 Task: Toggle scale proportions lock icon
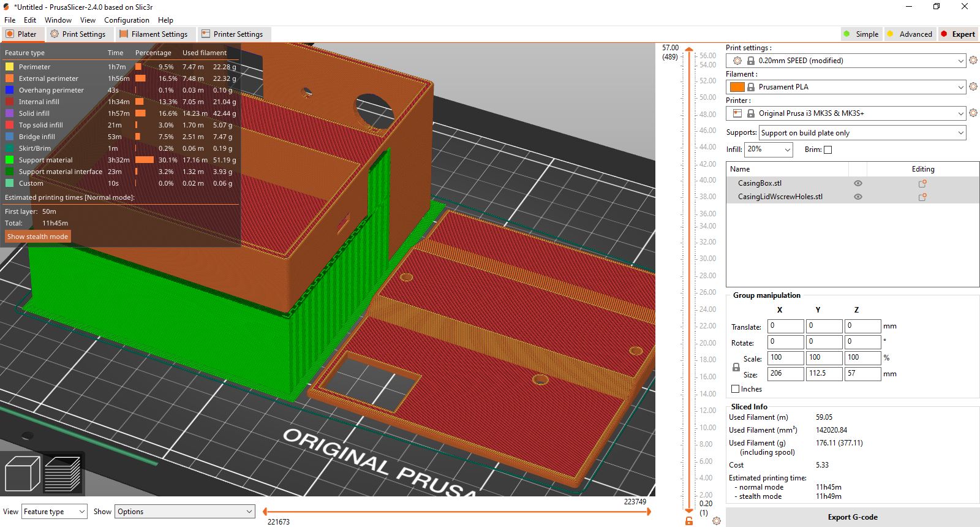click(736, 366)
